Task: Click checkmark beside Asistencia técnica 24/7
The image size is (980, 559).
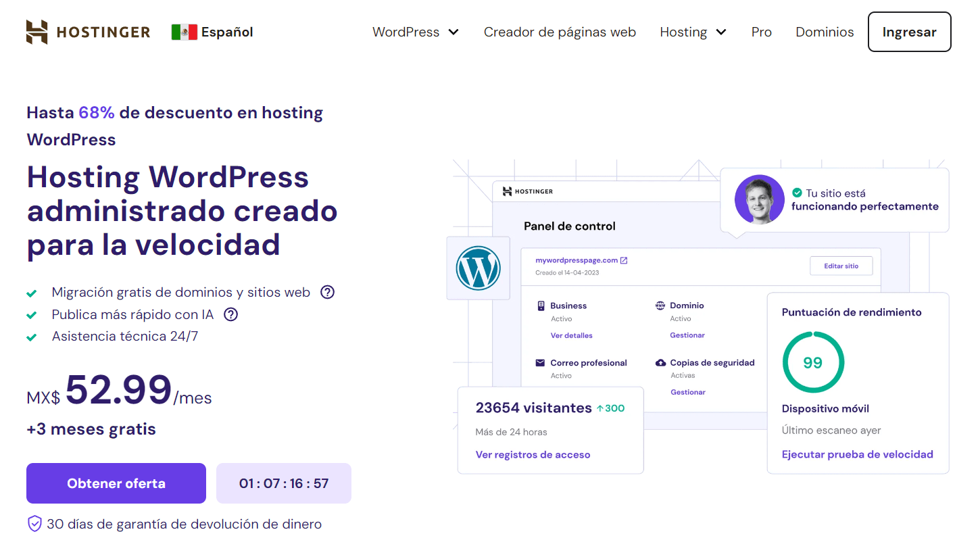Action: 31,337
